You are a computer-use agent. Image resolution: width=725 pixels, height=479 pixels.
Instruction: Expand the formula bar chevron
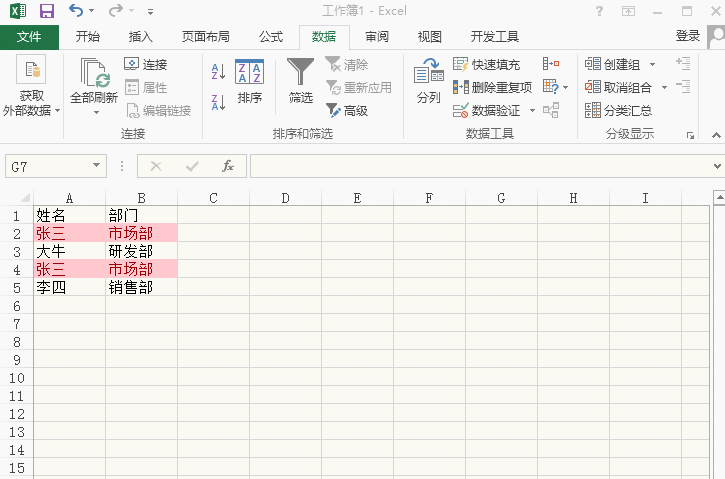717,166
